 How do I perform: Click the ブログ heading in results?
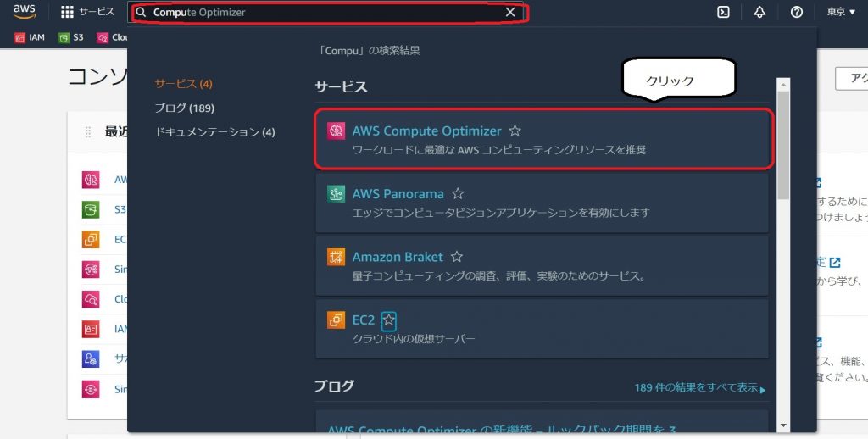334,386
